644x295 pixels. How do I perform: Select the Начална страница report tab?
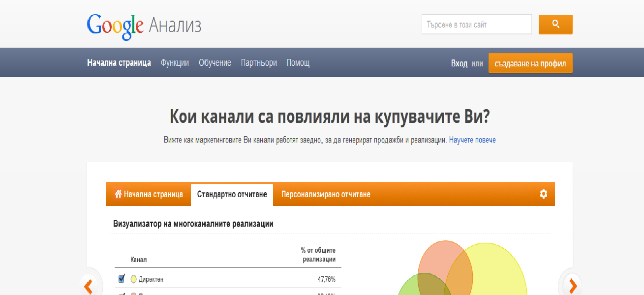tap(149, 194)
